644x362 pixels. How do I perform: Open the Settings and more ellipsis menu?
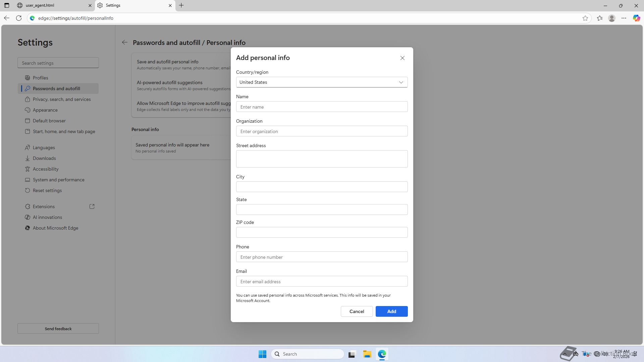[624, 18]
